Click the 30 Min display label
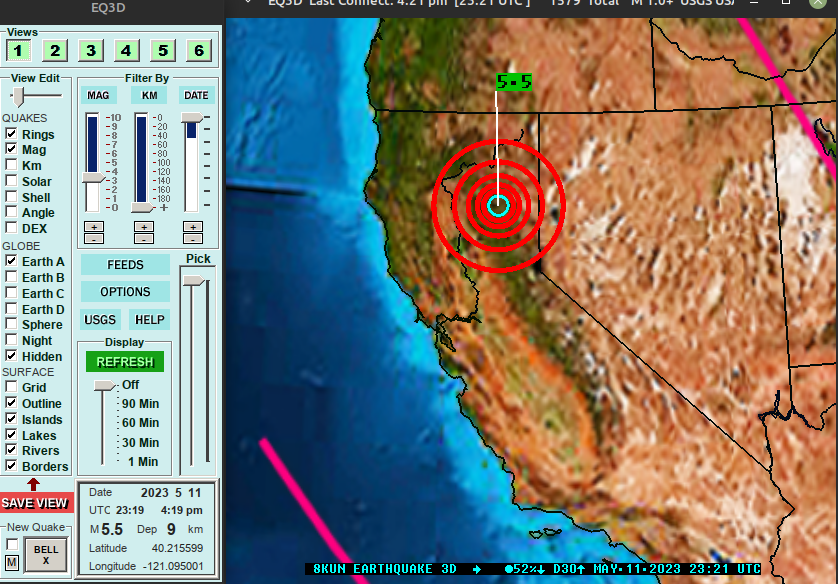838x584 pixels. click(141, 442)
